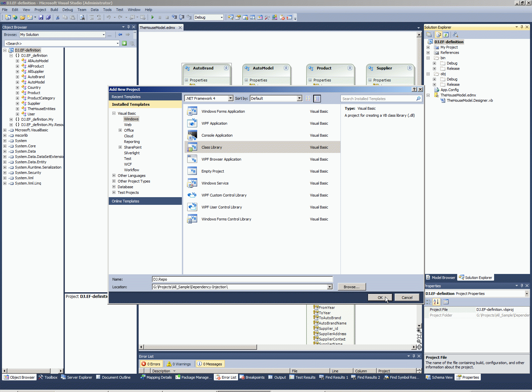Open .NET Framework 4 version dropdown

[x=230, y=98]
